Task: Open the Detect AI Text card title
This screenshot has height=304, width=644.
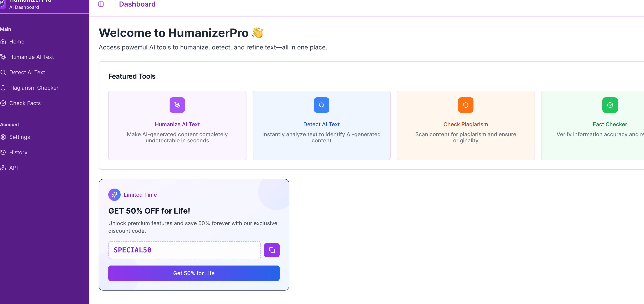Action: (321, 124)
